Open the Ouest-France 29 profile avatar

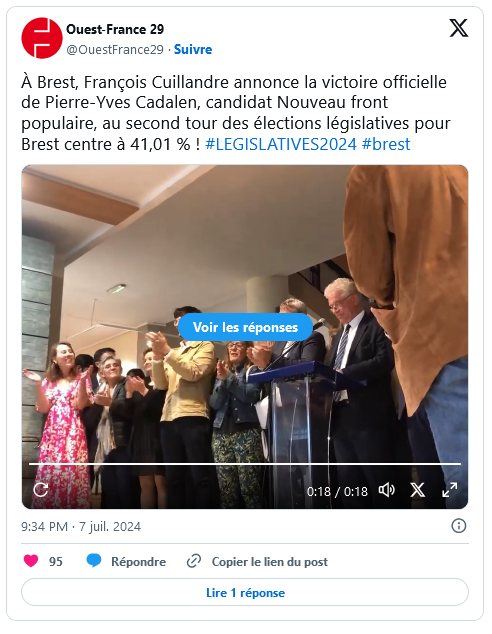[x=42, y=38]
